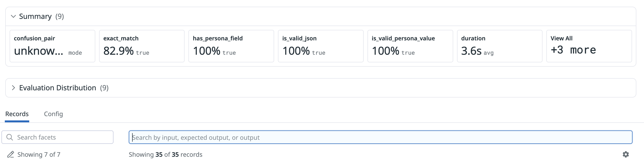Viewport: 644px width, 162px height.
Task: Select the exact_match 82.9% card
Action: click(142, 46)
